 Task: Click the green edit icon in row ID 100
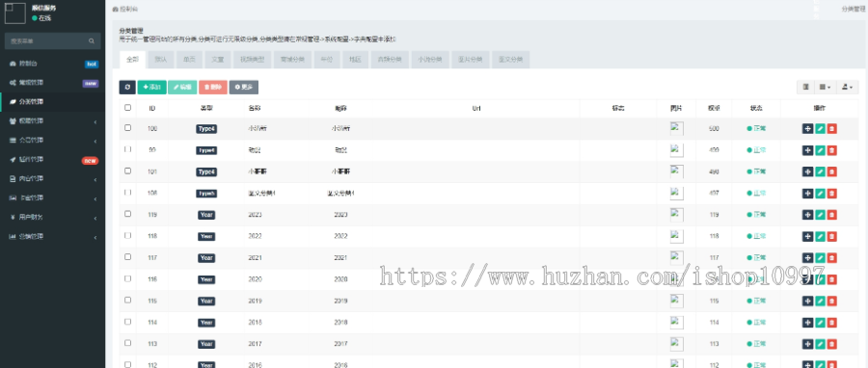(820, 128)
